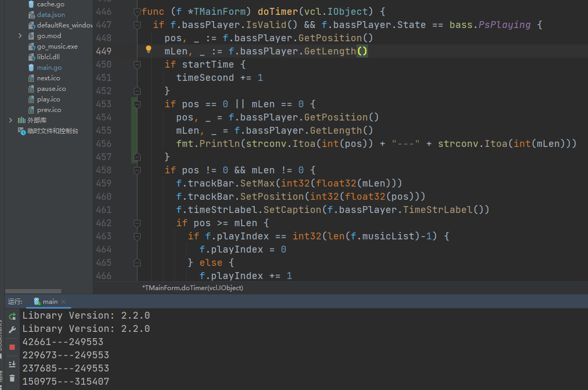
Task: Click SetMax call on line 459
Action: [258, 183]
